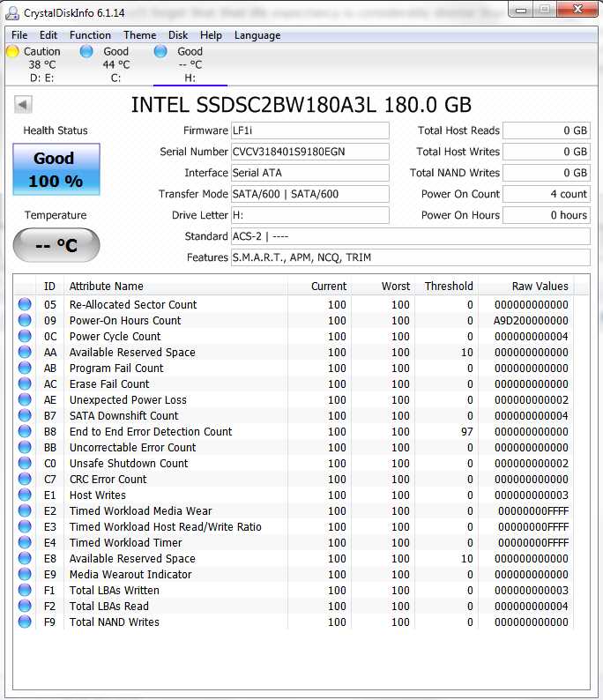Viewport: 603px width, 700px height.
Task: Click status icon of Unsafe Shutdown Count
Action: (x=25, y=463)
